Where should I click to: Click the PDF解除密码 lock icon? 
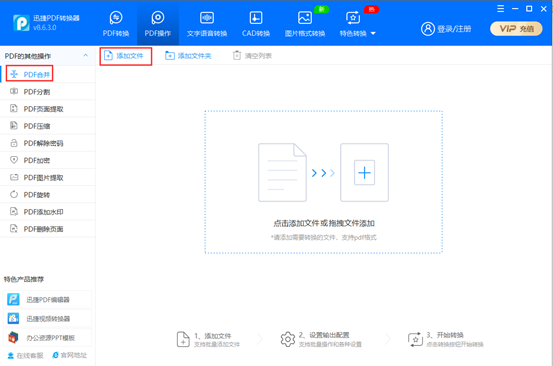point(14,143)
